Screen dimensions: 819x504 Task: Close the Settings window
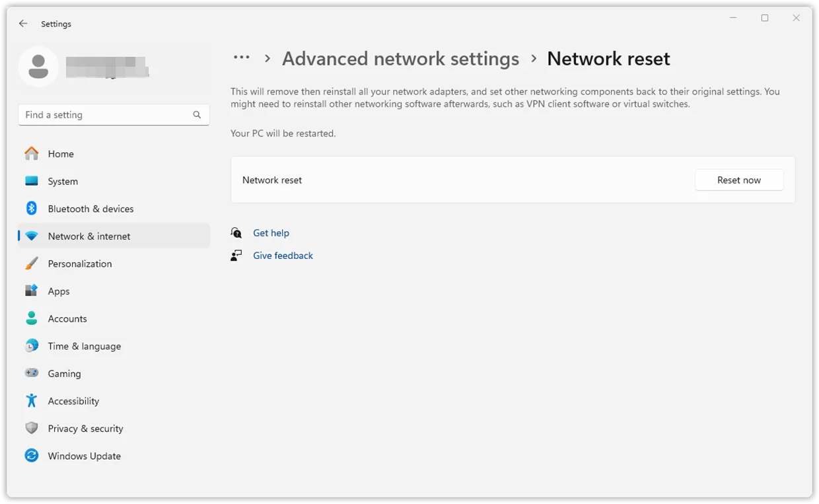pos(796,18)
